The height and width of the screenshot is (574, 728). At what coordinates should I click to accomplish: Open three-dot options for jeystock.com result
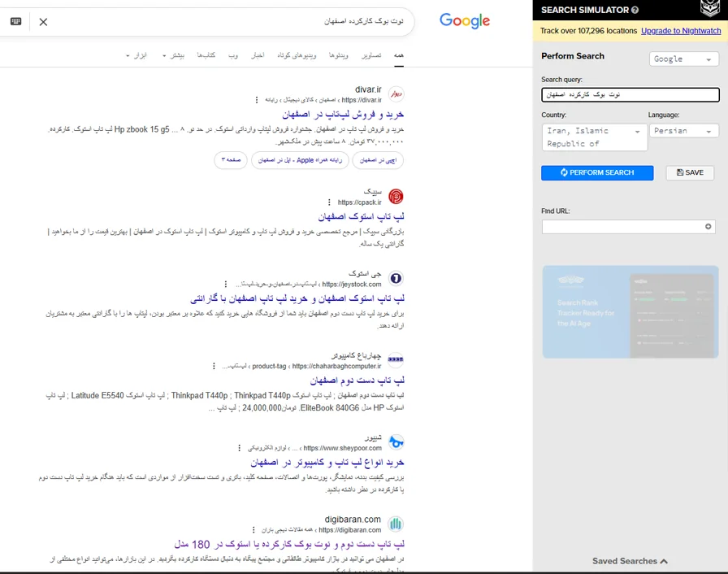[x=226, y=284]
